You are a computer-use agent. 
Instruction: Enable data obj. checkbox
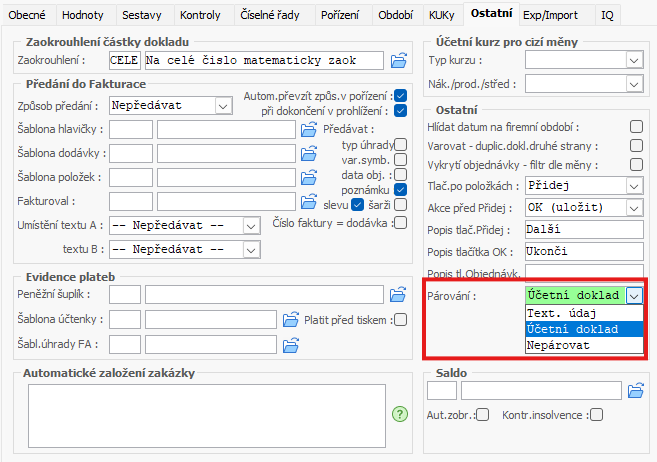tap(401, 175)
